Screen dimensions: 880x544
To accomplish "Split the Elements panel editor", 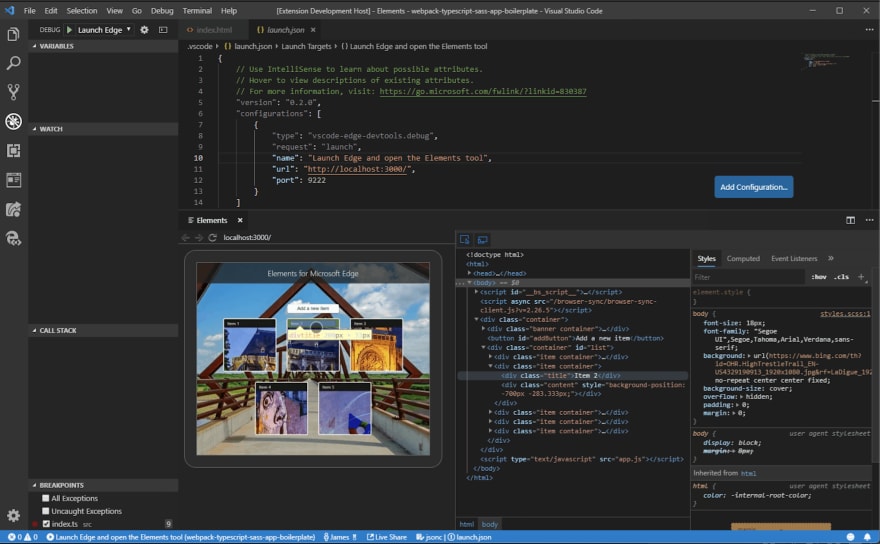I will pos(850,220).
